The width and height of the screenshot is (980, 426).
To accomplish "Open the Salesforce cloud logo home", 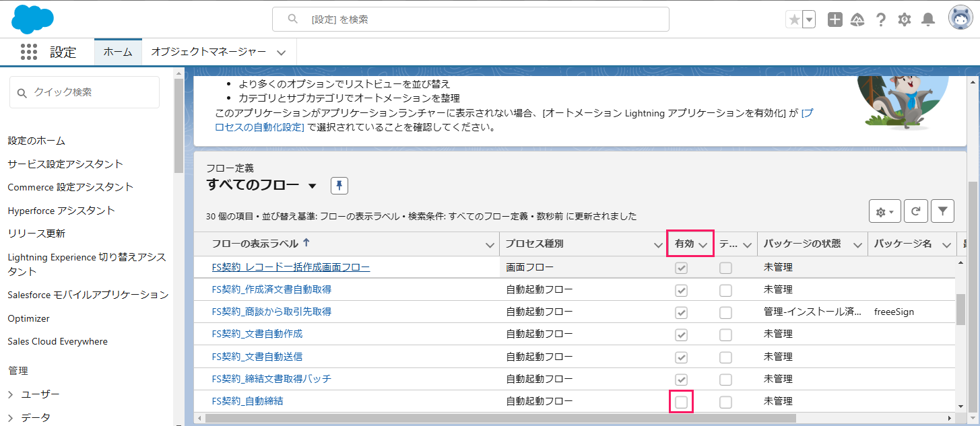I will [x=33, y=19].
